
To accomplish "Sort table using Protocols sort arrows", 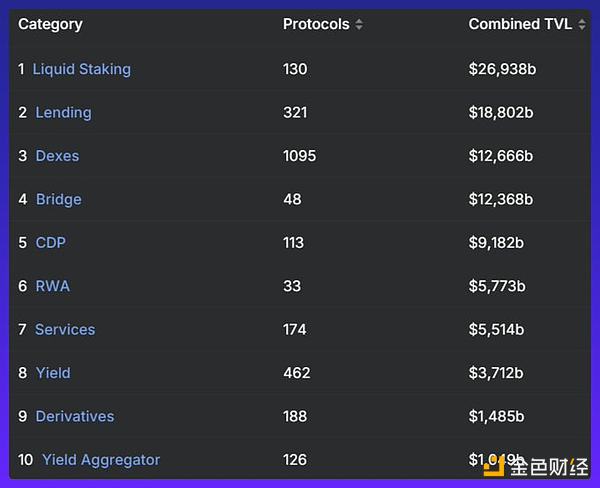I will (359, 24).
